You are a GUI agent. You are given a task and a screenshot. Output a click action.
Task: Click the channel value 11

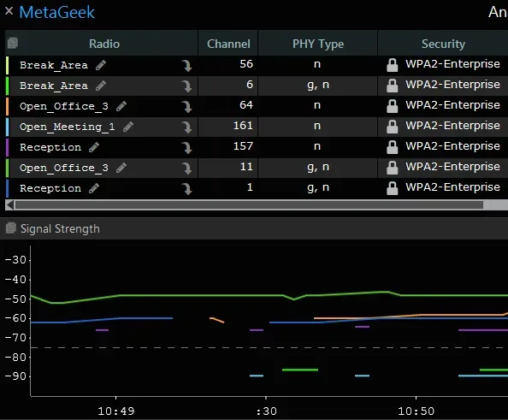click(246, 167)
